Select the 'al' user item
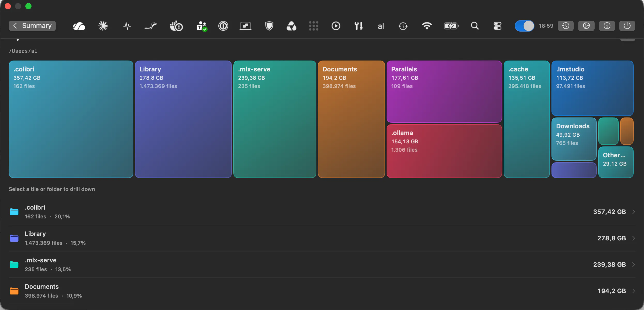Viewport: 644px width, 310px height. [381, 26]
